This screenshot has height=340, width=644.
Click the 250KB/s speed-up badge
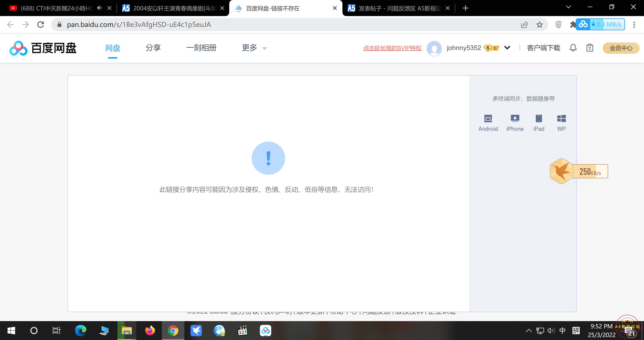pyautogui.click(x=579, y=171)
